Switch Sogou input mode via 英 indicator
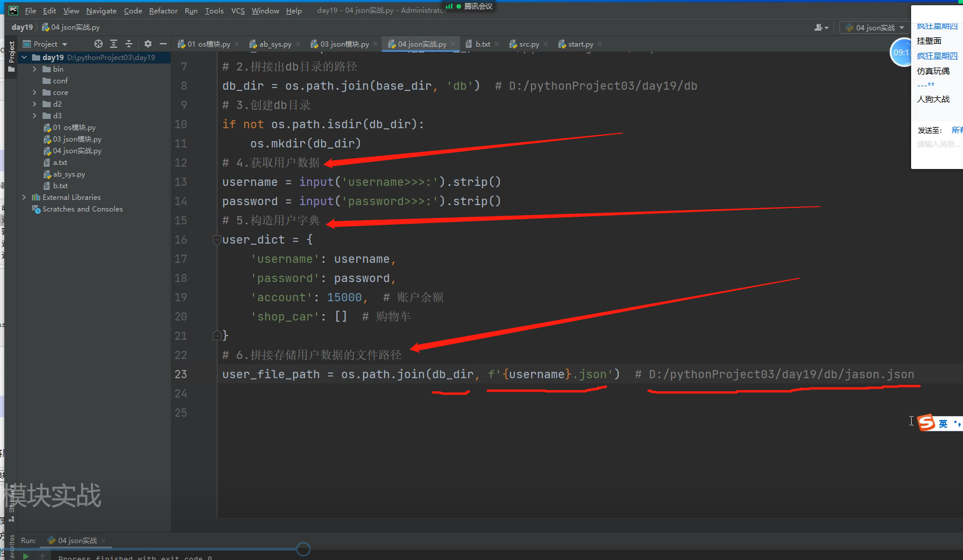The width and height of the screenshot is (963, 560). tap(943, 424)
